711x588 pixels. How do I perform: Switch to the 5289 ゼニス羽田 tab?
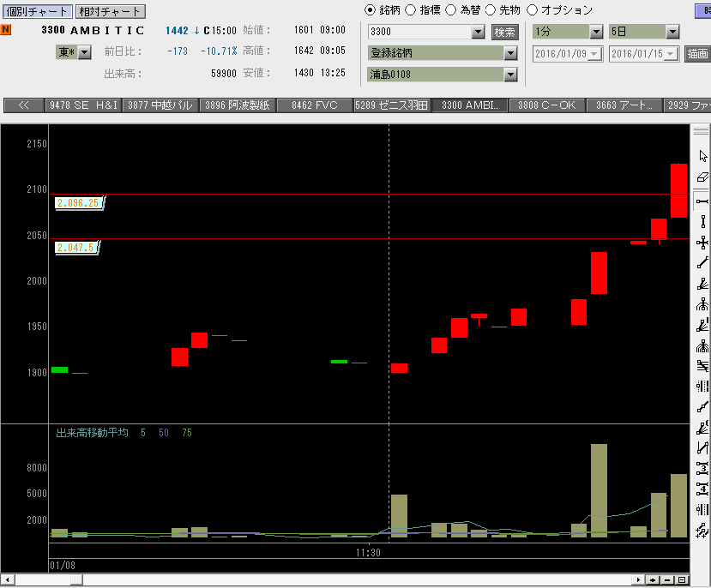point(392,105)
